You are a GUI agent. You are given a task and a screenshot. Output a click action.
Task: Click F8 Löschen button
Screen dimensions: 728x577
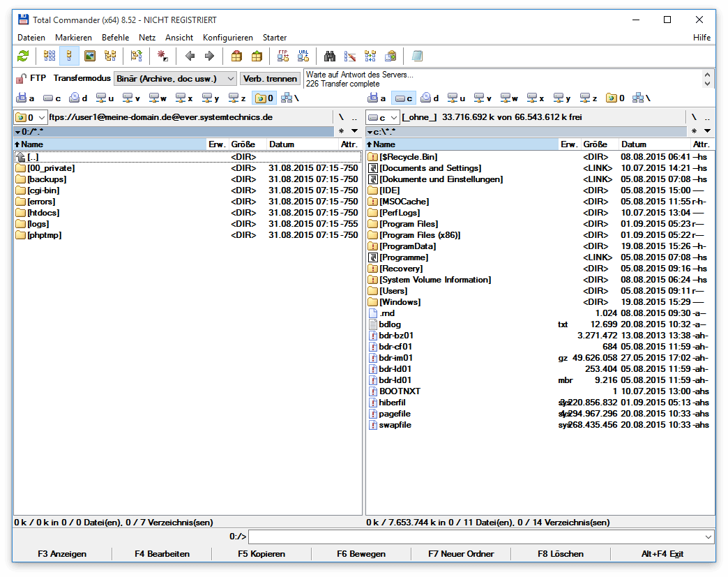tap(561, 554)
